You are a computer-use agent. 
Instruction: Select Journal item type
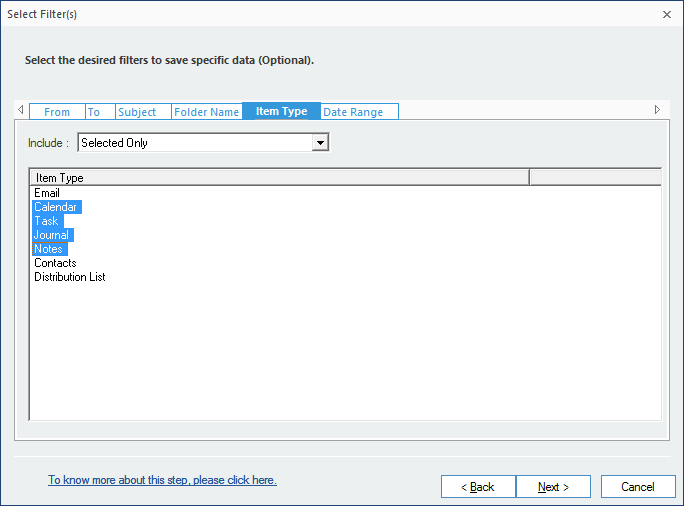point(52,235)
